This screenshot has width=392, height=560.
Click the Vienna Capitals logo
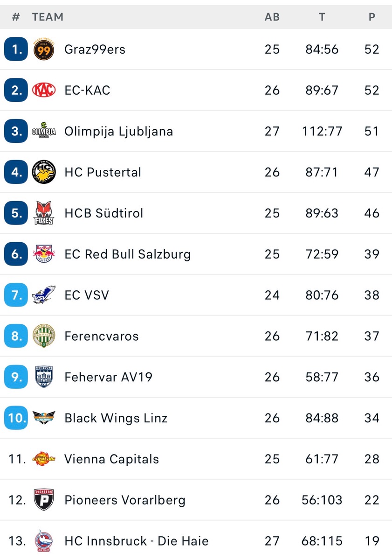click(44, 459)
